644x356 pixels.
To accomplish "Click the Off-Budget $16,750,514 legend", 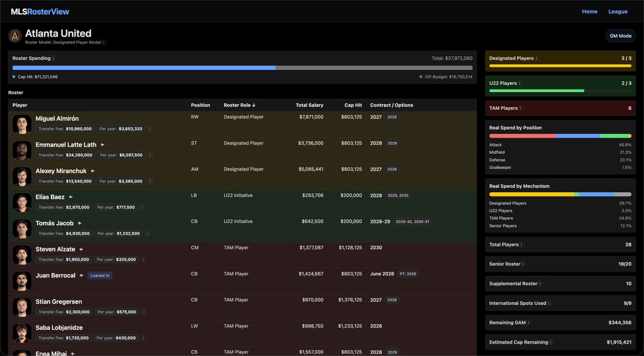I will tap(446, 77).
